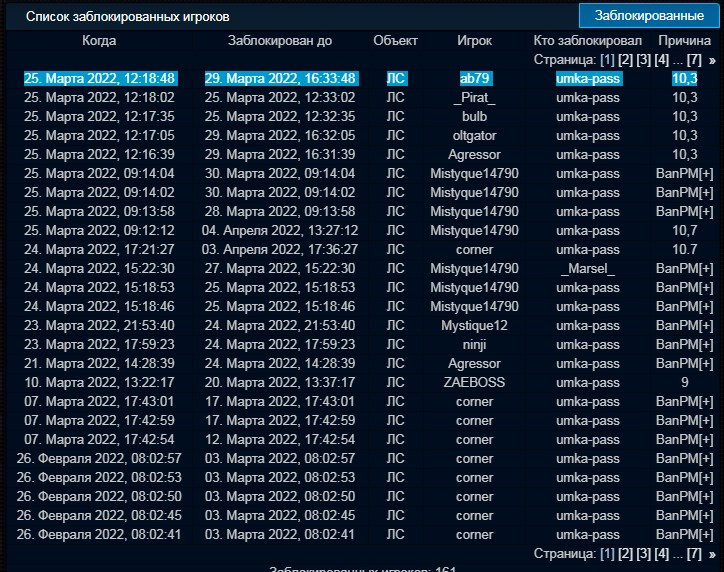Viewport: 724px width, 572px height.
Task: Select player ninji
Action: pyautogui.click(x=474, y=344)
